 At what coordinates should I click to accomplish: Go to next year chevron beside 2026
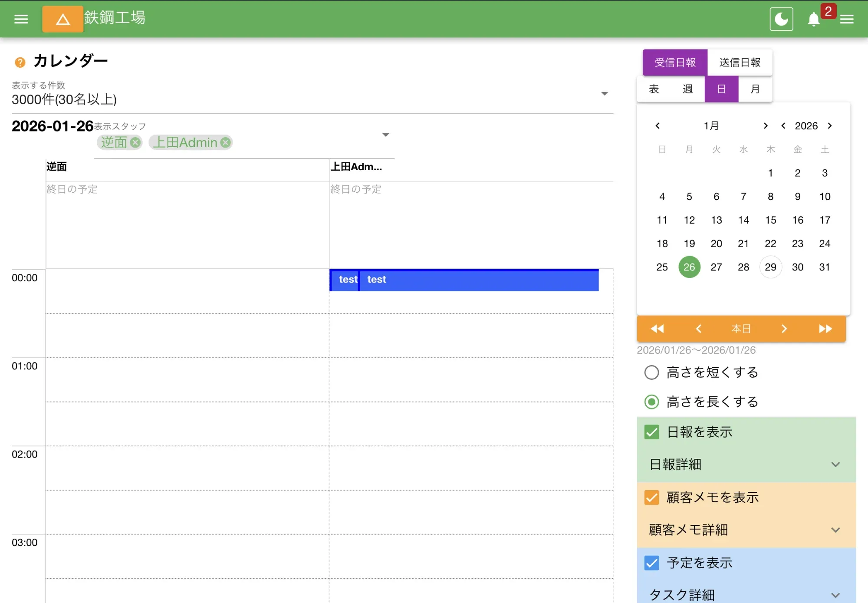tap(830, 126)
